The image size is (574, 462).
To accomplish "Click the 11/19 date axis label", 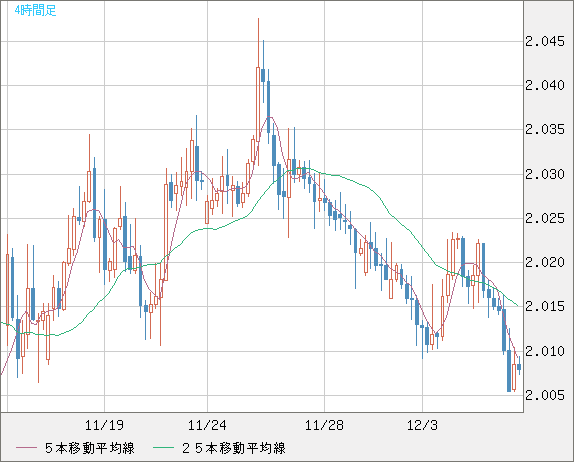I will (104, 425).
